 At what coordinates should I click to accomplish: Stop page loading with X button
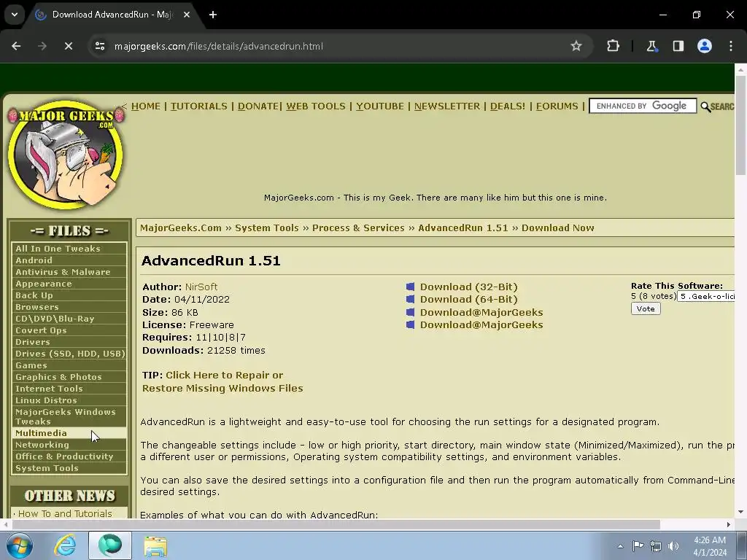click(x=69, y=46)
